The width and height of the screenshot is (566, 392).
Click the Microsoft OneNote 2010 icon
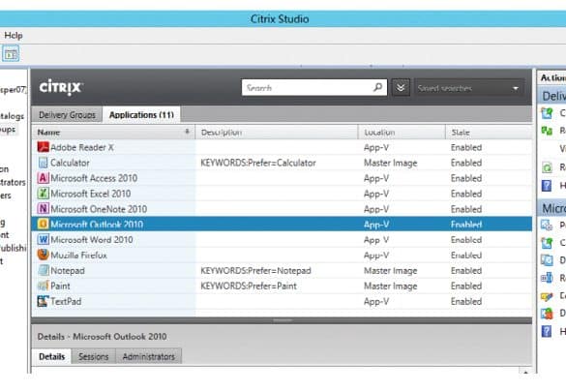pos(43,209)
